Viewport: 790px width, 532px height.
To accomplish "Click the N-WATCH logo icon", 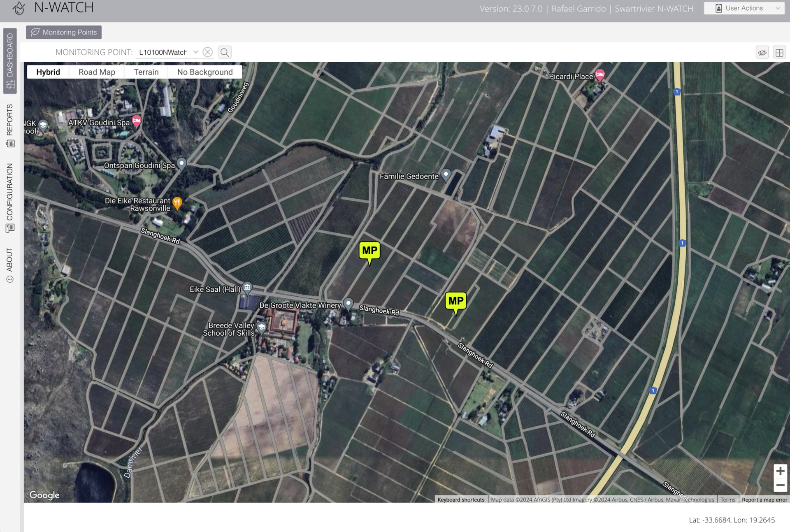I will 19,8.
